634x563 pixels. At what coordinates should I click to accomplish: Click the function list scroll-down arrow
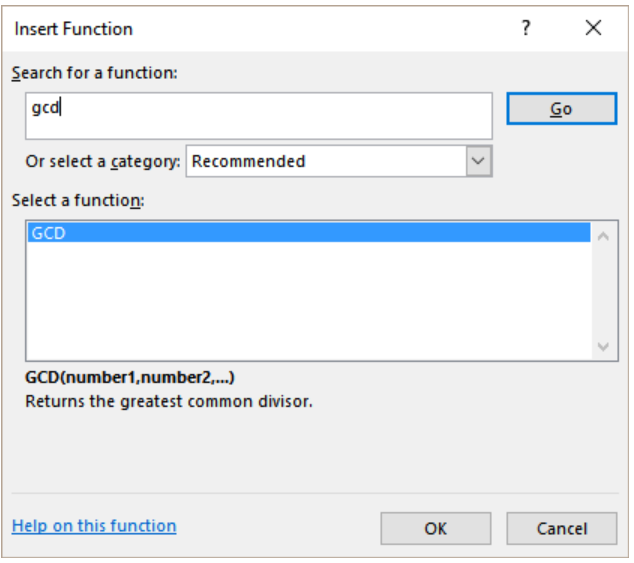603,347
